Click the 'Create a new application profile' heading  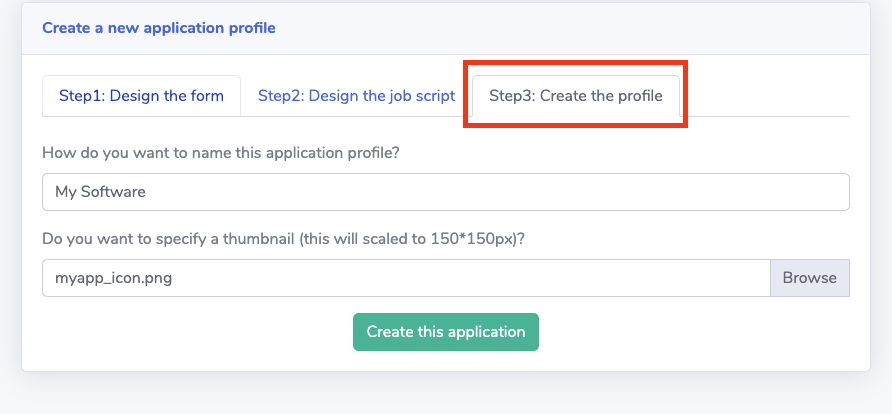click(159, 28)
